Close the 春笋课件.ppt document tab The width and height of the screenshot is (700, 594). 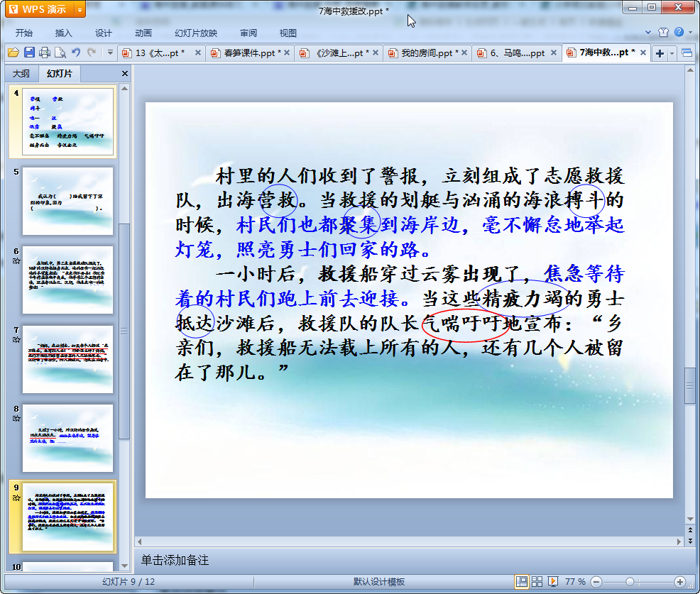tap(288, 53)
